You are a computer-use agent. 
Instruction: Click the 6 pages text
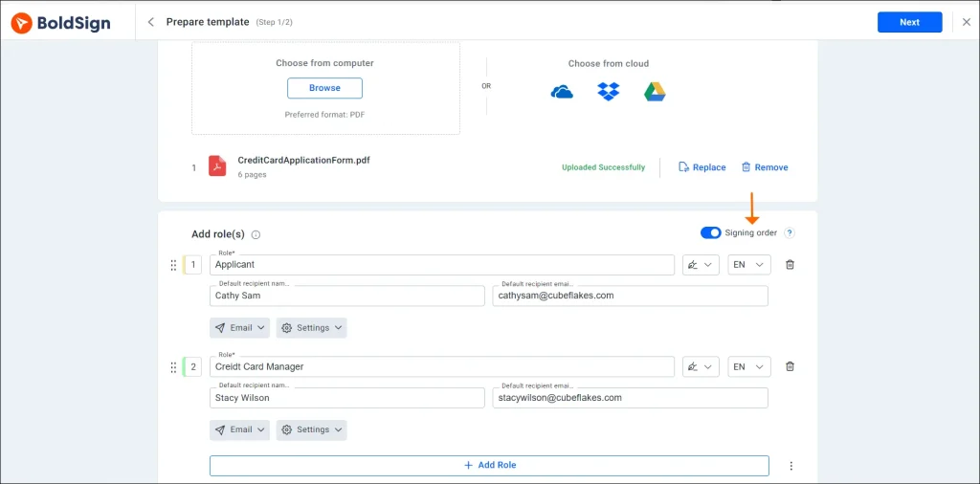252,175
